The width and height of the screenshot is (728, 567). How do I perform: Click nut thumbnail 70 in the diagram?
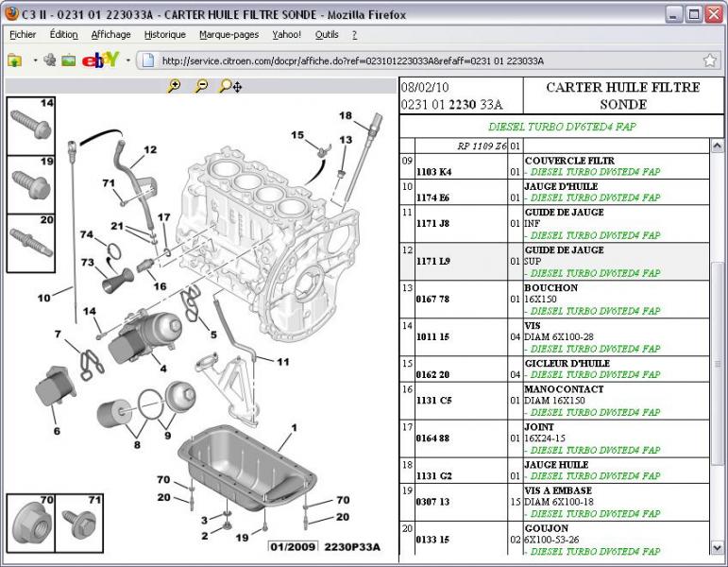[x=30, y=524]
